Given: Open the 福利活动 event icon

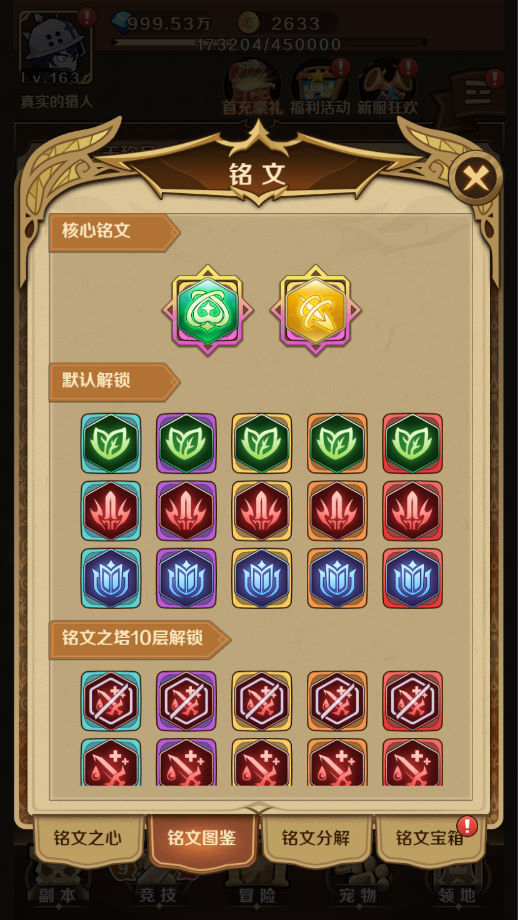Looking at the screenshot, I should click(x=320, y=88).
